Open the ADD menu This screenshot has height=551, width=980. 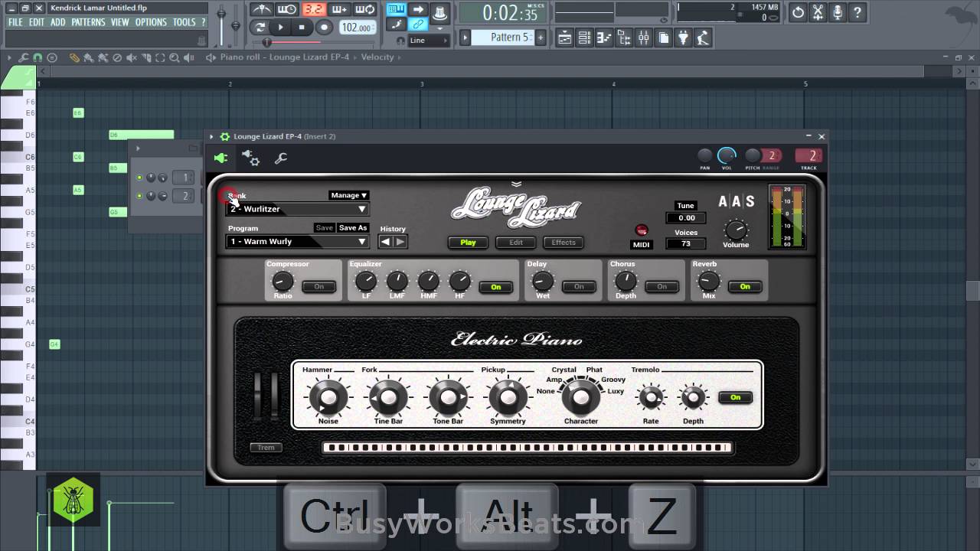pyautogui.click(x=58, y=22)
